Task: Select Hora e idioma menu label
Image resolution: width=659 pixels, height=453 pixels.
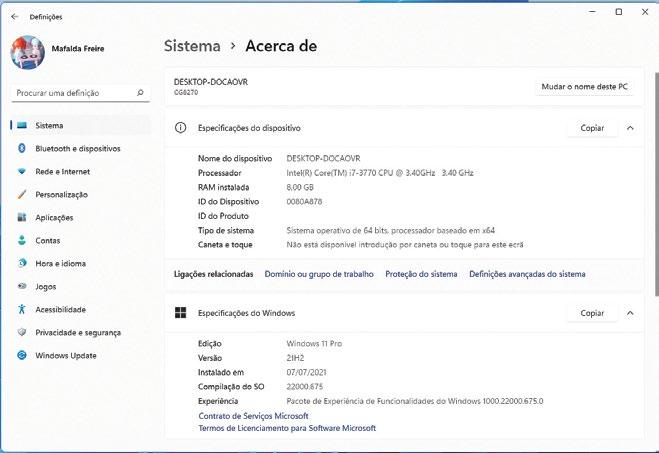Action: click(61, 263)
